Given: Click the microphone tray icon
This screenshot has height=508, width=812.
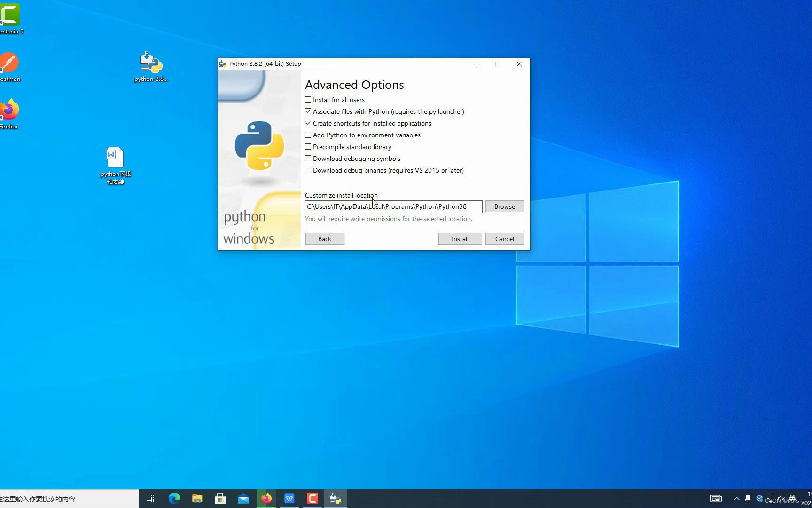Looking at the screenshot, I should click(x=748, y=499).
